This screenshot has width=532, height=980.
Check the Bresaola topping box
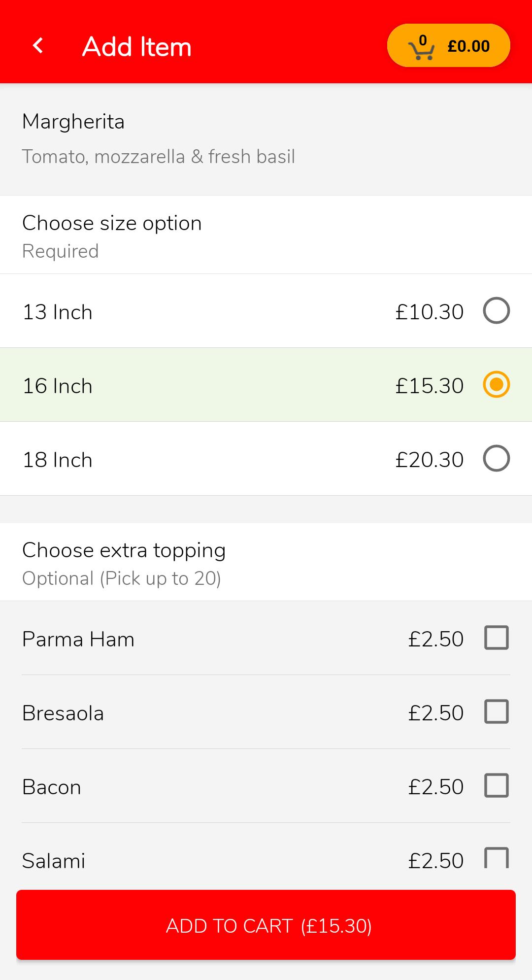click(x=497, y=711)
